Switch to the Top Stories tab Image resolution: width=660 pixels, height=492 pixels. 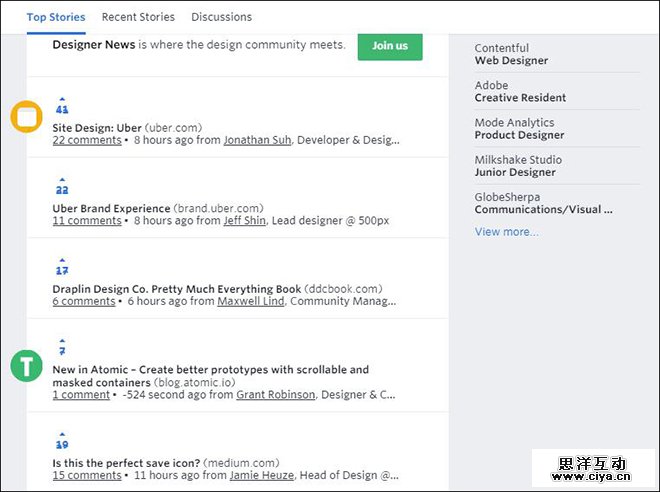56,17
